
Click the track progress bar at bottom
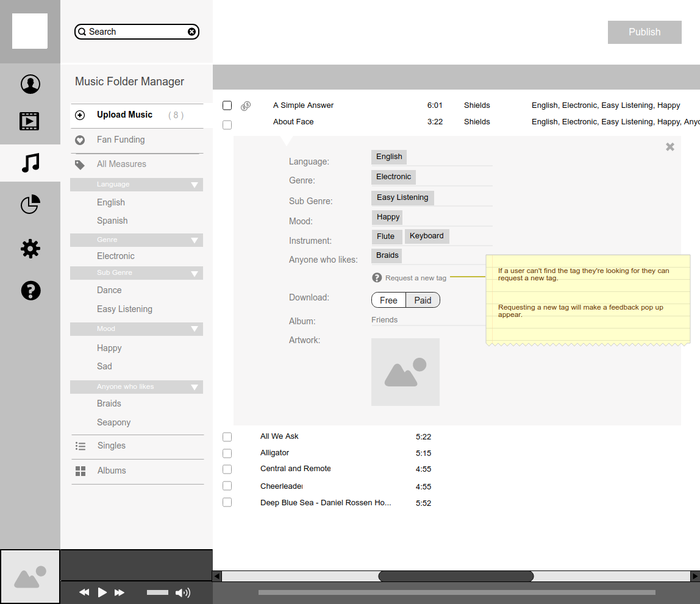coord(457,592)
